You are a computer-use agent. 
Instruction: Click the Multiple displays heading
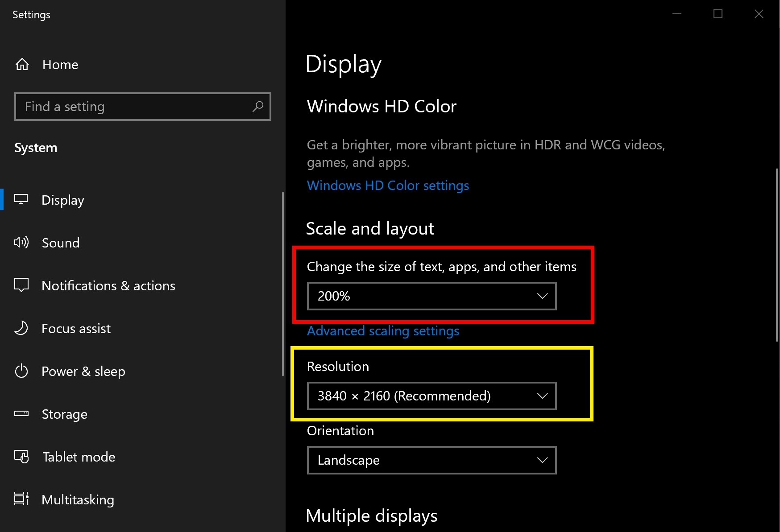pos(372,516)
